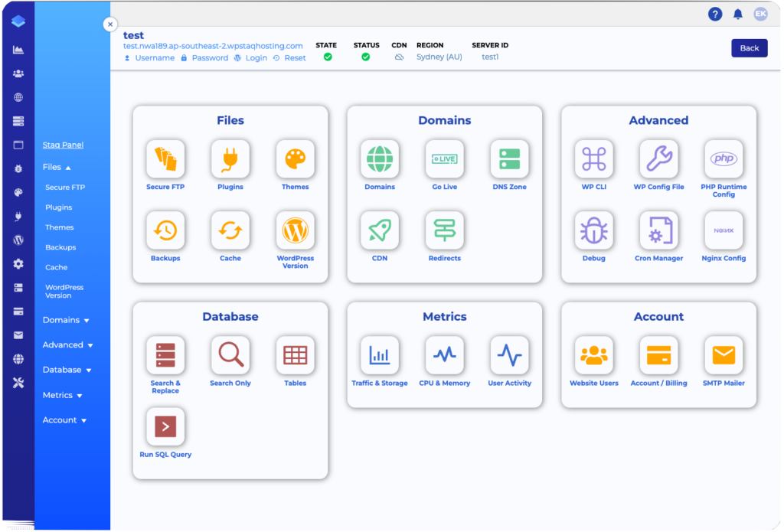Open the WordPress Version tool
The image size is (784, 532).
tap(295, 230)
